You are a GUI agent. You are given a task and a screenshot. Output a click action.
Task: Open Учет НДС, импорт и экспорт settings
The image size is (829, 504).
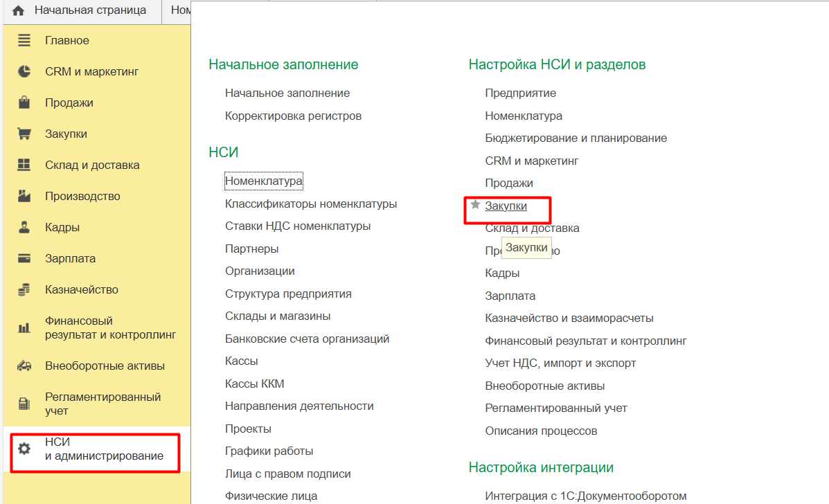pos(560,363)
